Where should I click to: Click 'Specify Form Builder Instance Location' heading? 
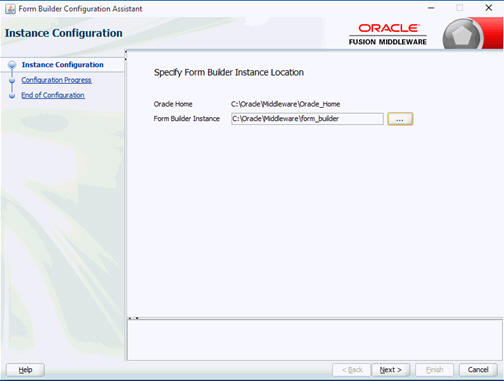(229, 72)
